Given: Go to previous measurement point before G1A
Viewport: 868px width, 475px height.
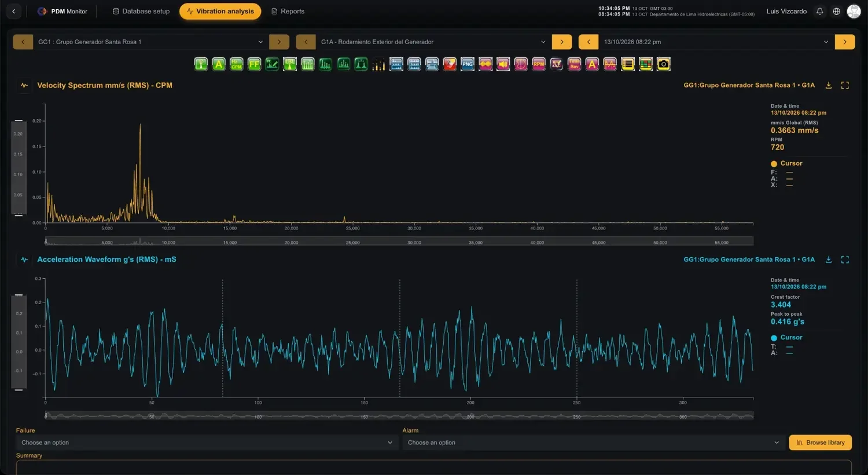Looking at the screenshot, I should (306, 42).
